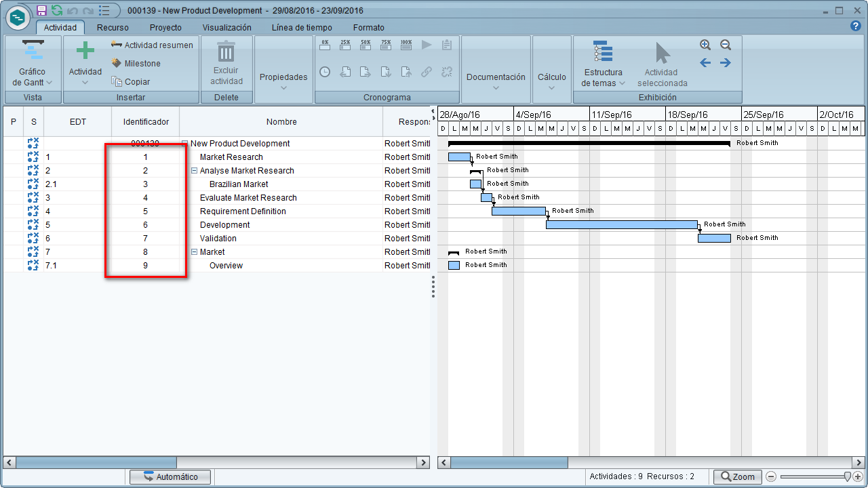Image resolution: width=868 pixels, height=488 pixels.
Task: Click the Zoom button in status bar
Action: [738, 476]
